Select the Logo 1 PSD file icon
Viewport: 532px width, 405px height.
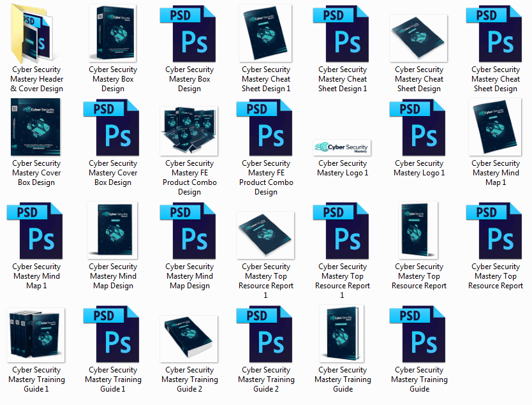417,127
